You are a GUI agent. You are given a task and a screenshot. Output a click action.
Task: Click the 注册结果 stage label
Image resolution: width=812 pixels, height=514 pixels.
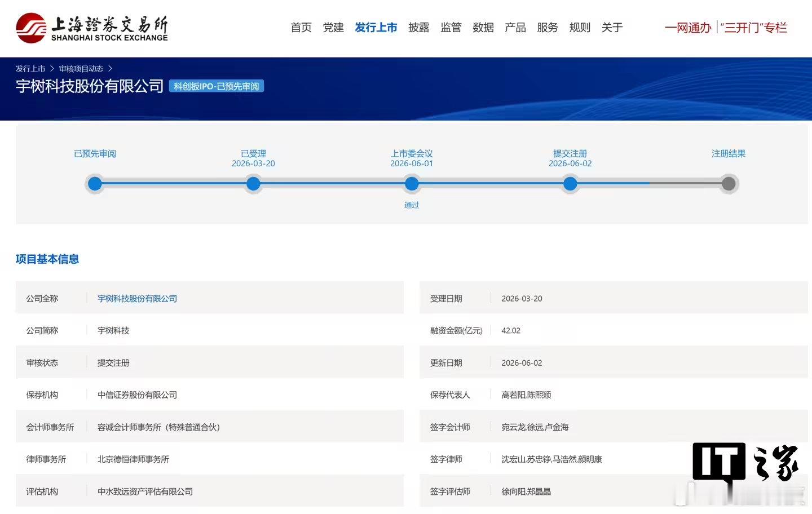click(x=729, y=153)
